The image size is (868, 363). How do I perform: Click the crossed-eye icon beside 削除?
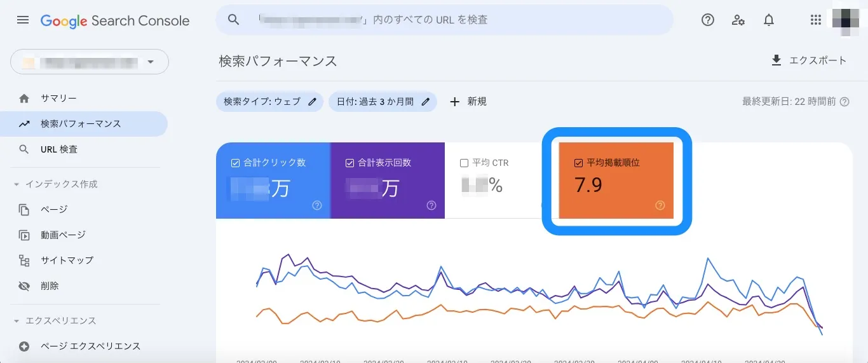(x=24, y=286)
